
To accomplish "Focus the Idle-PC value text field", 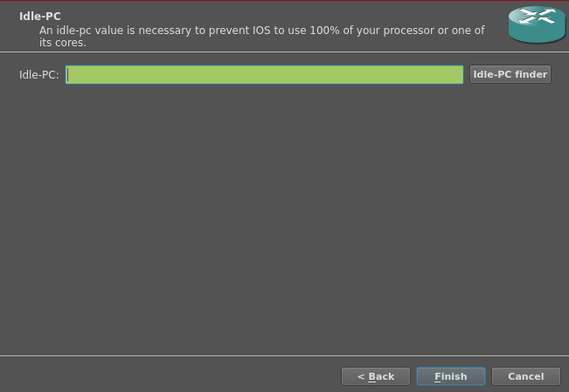I will pos(264,75).
